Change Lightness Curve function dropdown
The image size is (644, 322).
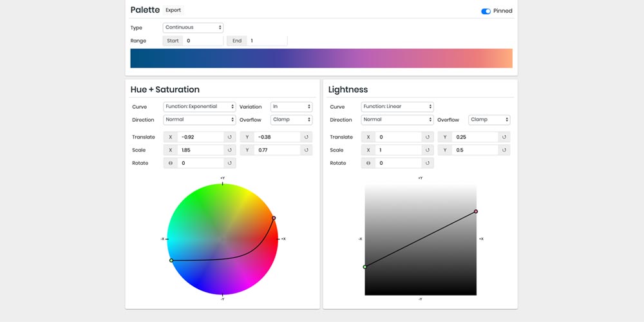pos(397,107)
